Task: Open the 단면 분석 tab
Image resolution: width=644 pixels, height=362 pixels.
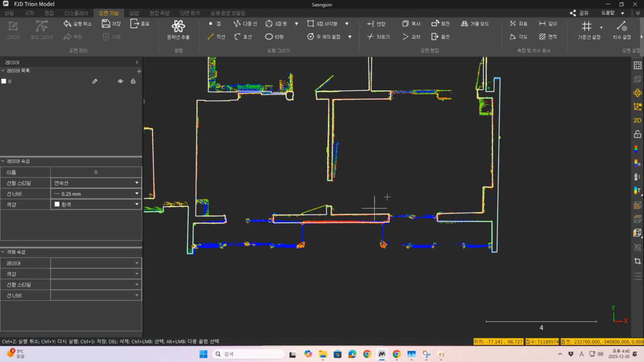Action: click(x=189, y=13)
